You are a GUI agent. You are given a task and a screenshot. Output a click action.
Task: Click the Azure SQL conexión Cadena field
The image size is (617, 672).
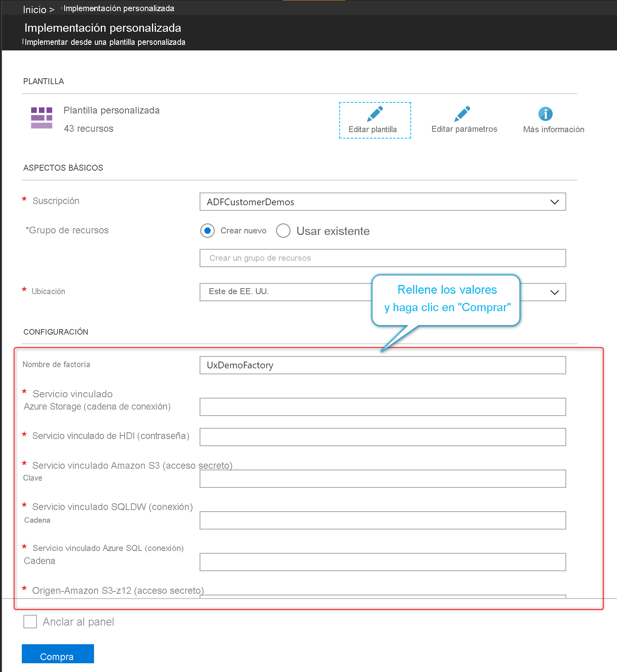click(x=383, y=562)
